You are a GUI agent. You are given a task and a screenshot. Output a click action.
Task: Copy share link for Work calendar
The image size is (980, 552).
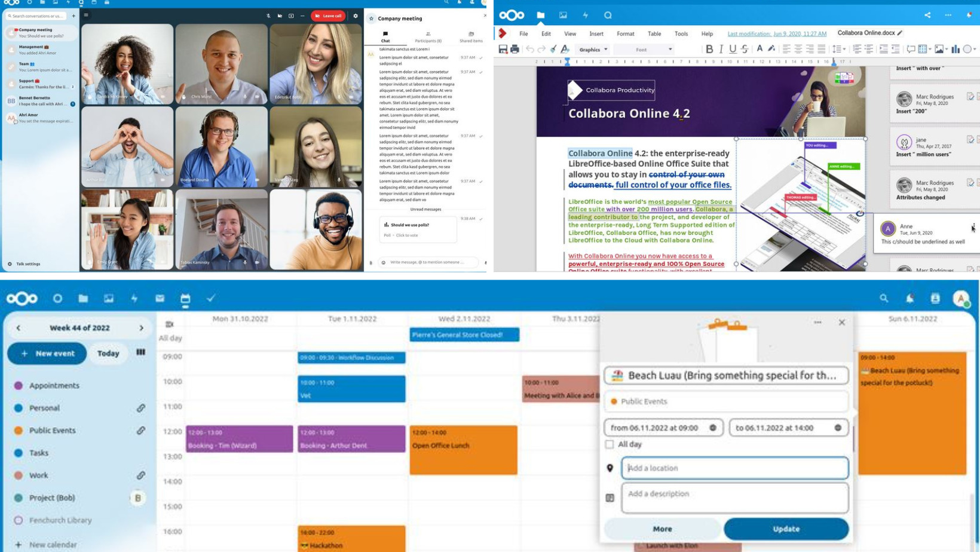(x=140, y=475)
